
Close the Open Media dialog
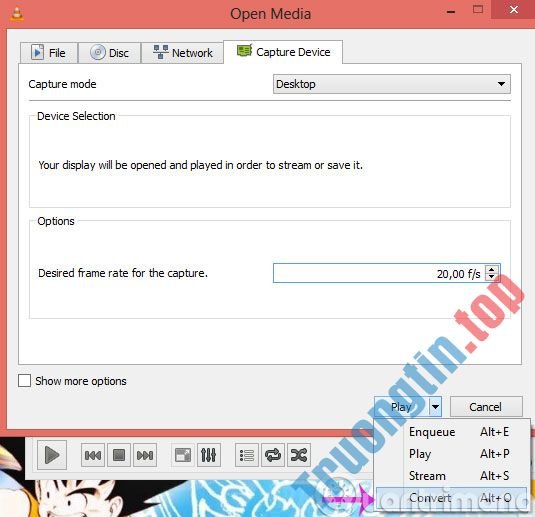coord(513,10)
